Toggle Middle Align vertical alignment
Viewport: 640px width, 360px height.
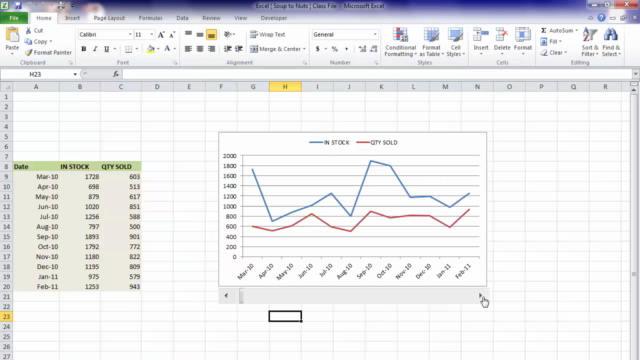pos(200,35)
